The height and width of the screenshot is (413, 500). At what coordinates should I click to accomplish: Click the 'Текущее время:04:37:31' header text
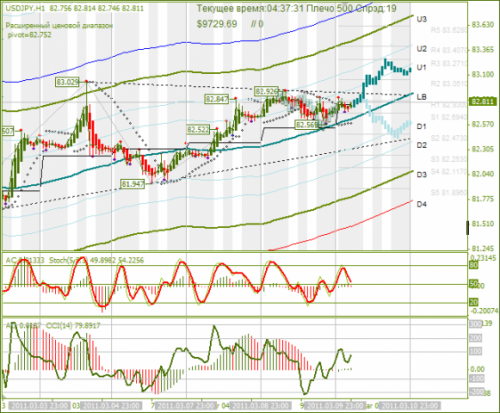click(250, 8)
